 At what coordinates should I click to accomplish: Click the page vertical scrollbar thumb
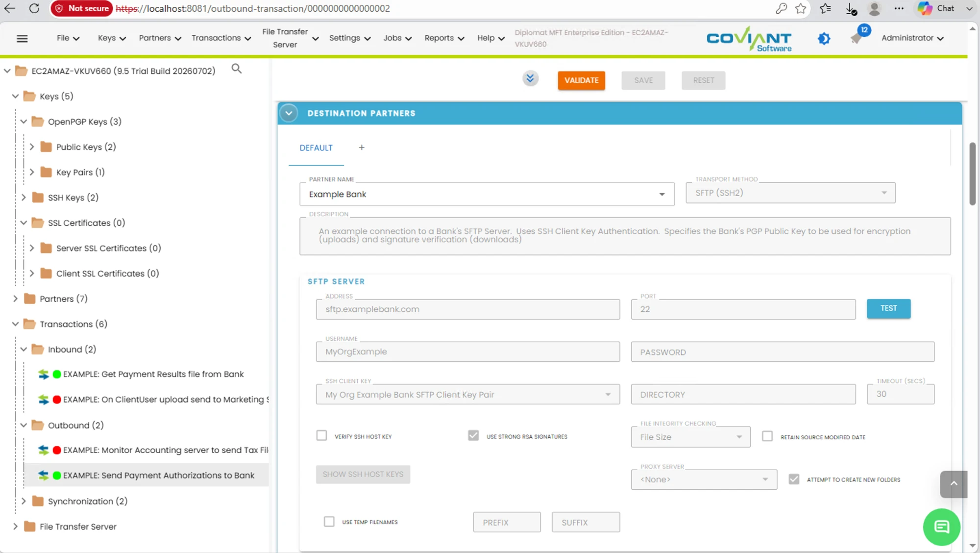coord(973,174)
